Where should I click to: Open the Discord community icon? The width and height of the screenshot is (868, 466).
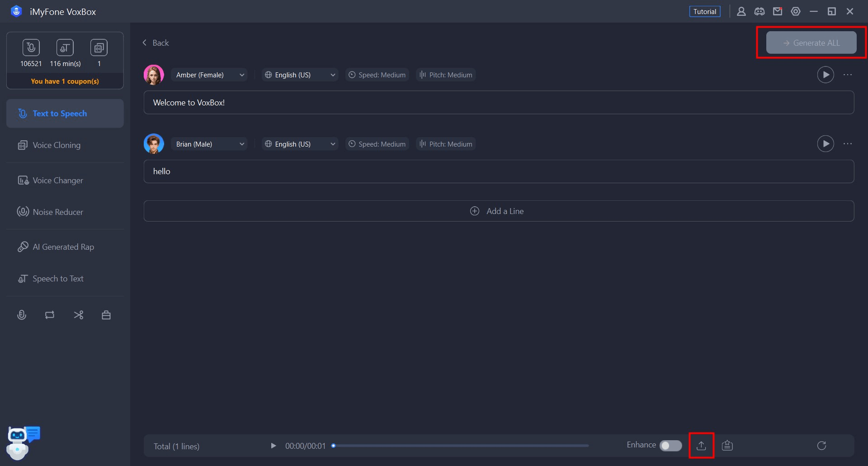759,11
